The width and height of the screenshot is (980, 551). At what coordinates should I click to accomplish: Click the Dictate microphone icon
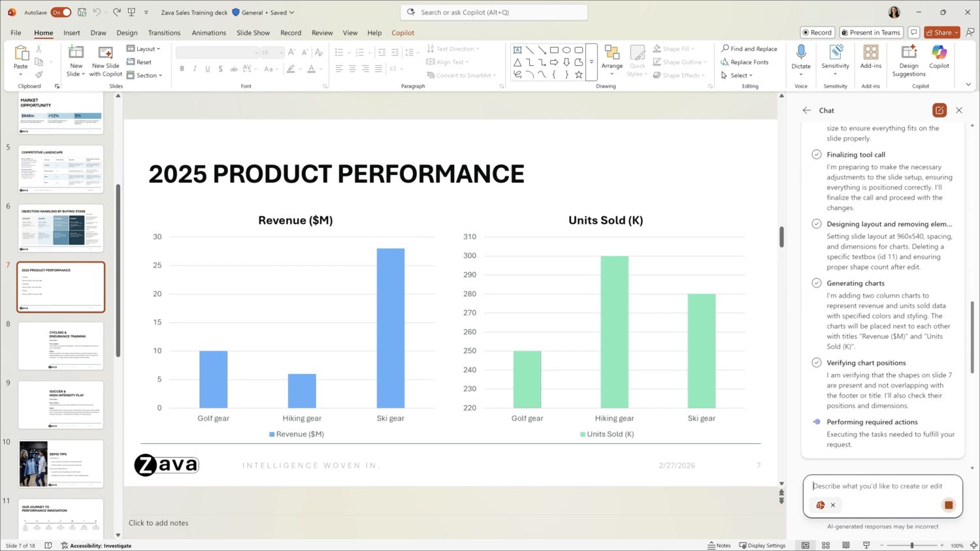(800, 52)
